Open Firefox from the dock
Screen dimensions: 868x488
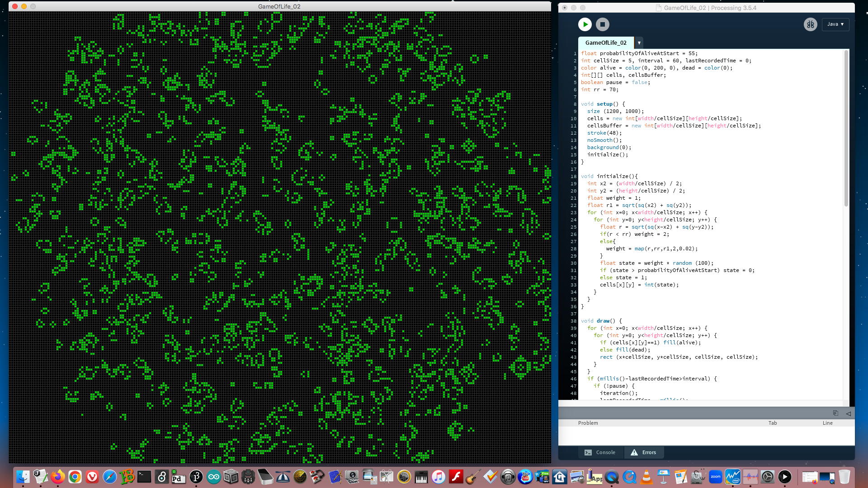pos(57,477)
